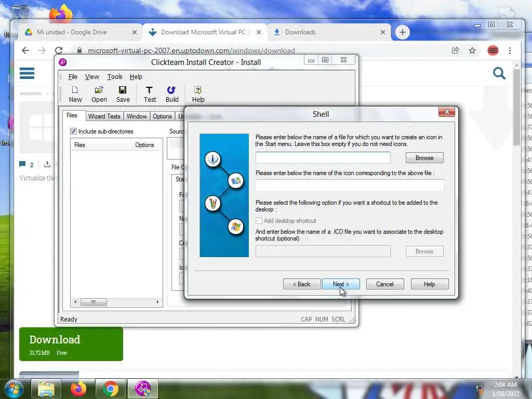Bookmark this page with the star icon
The height and width of the screenshot is (399, 532).
472,50
